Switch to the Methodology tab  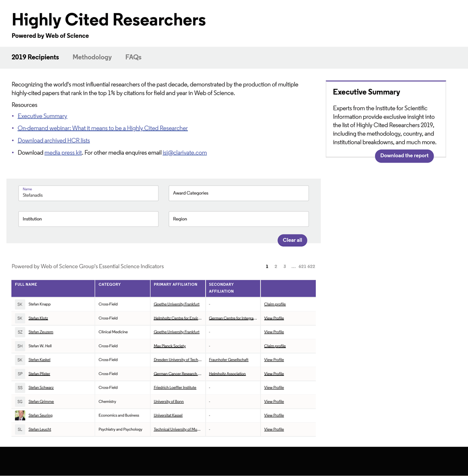pyautogui.click(x=92, y=57)
